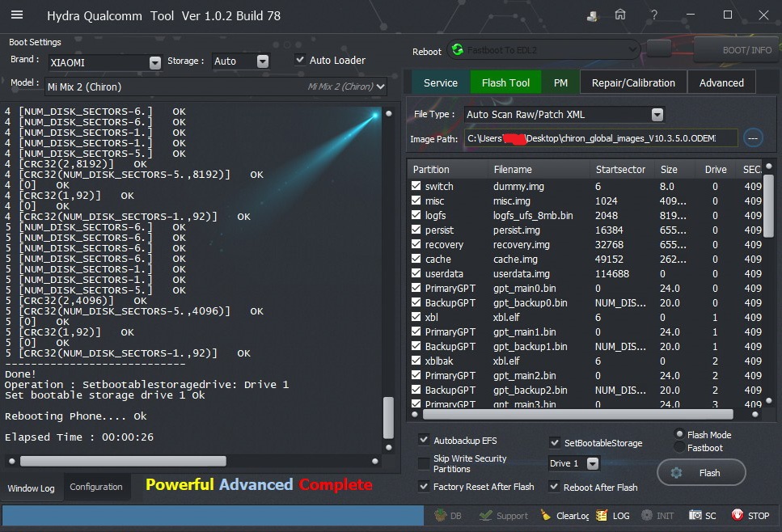782x532 pixels.
Task: Click the blank button next to Reboot dropdown
Action: point(659,49)
